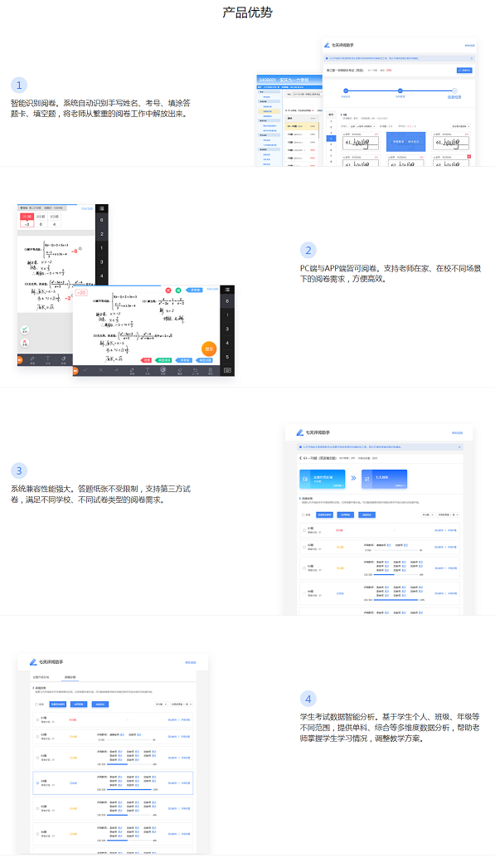
Task: Open the rightmost filter dropdown in section 3 toolbar
Action: click(449, 514)
